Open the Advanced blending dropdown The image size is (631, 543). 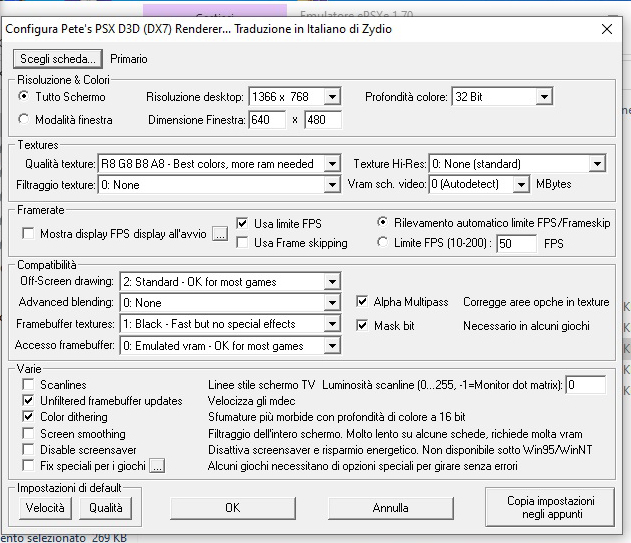[230, 303]
